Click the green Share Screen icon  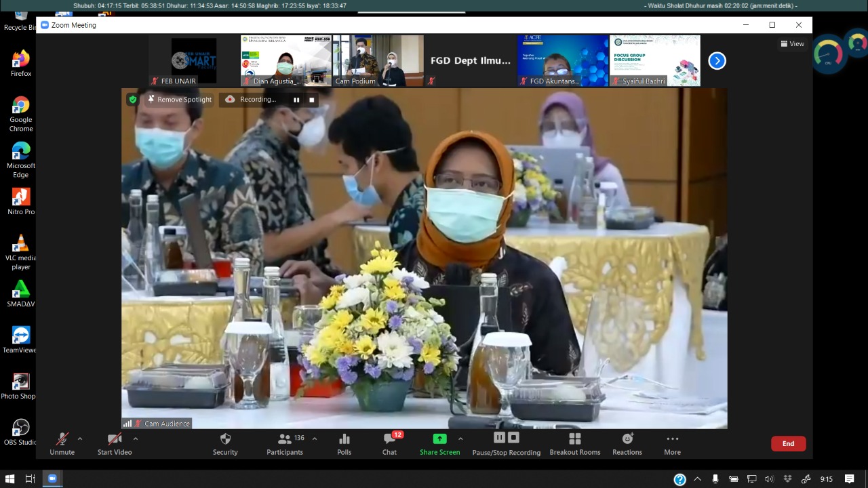(x=439, y=439)
